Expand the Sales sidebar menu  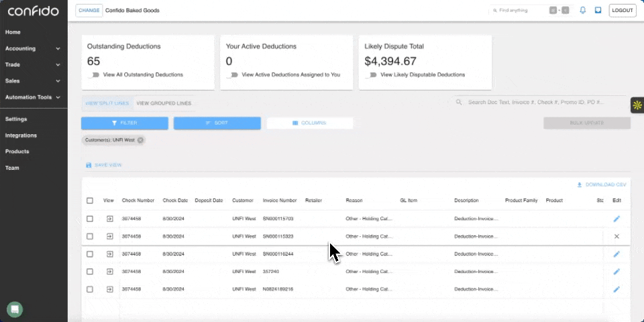34,81
